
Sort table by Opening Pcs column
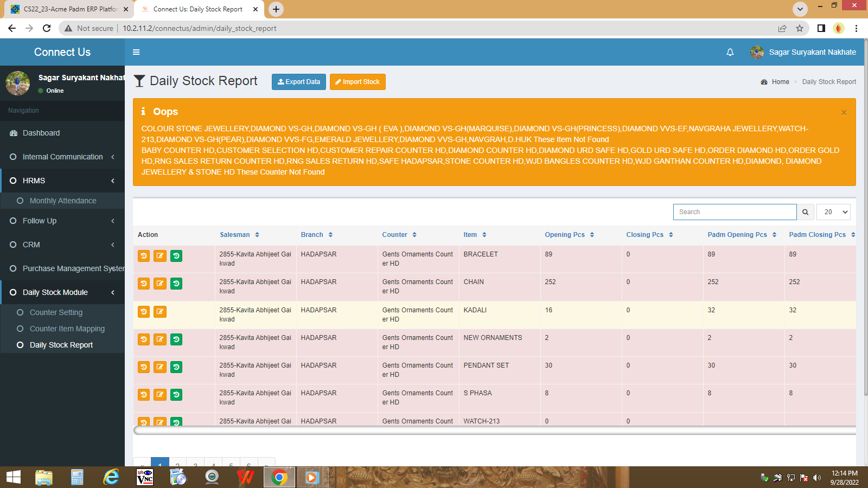tap(570, 235)
